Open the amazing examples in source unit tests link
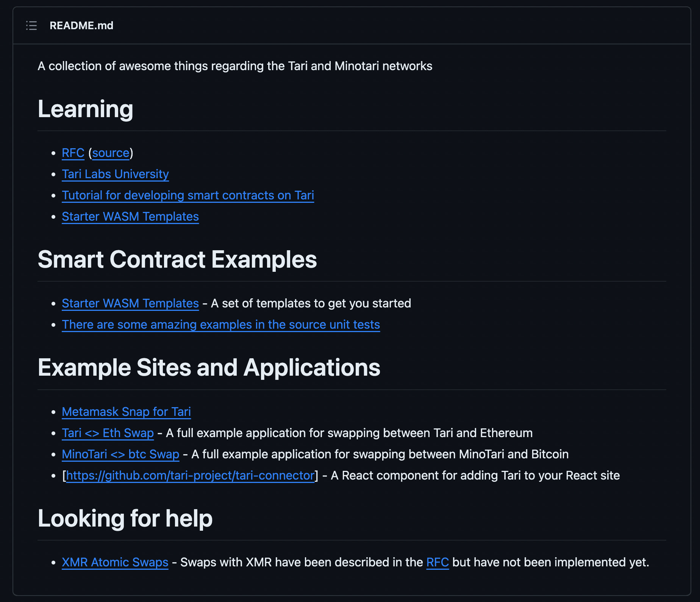 coord(221,325)
